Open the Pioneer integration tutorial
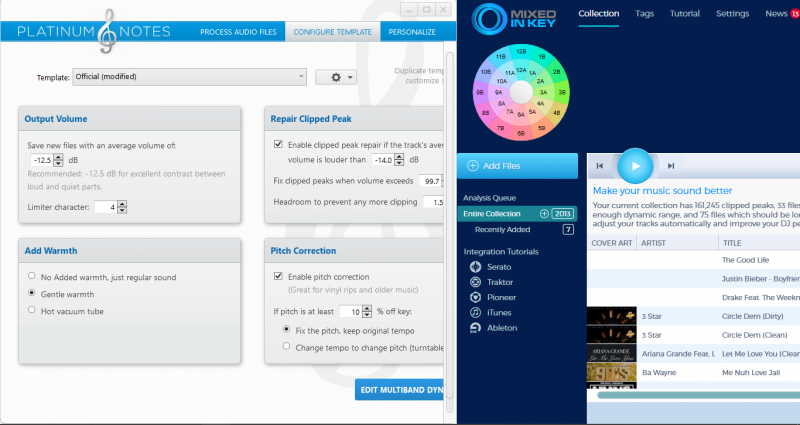This screenshot has height=425, width=800. pyautogui.click(x=493, y=297)
